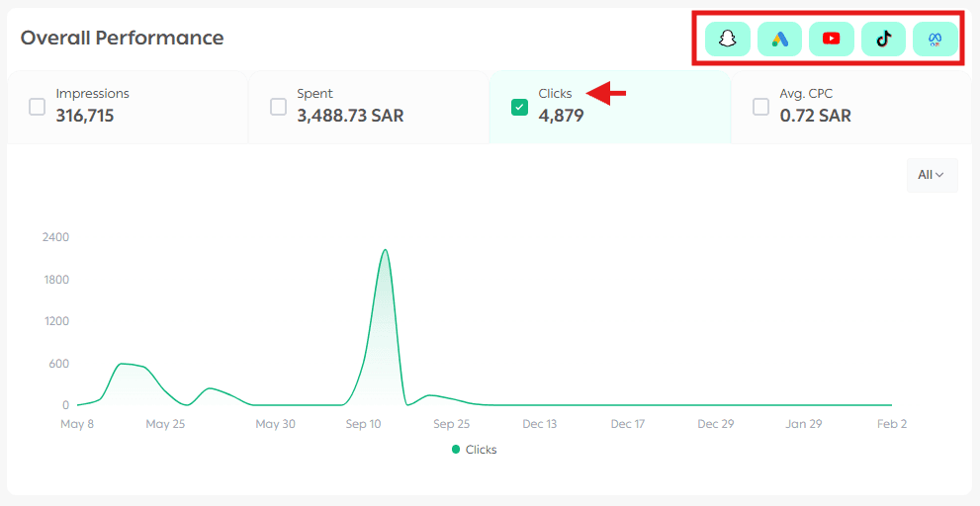This screenshot has width=980, height=506.
Task: Click the Feb 2 x-axis date label
Action: (891, 424)
